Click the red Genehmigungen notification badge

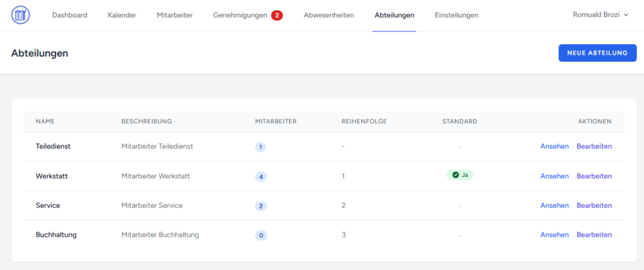(x=277, y=15)
